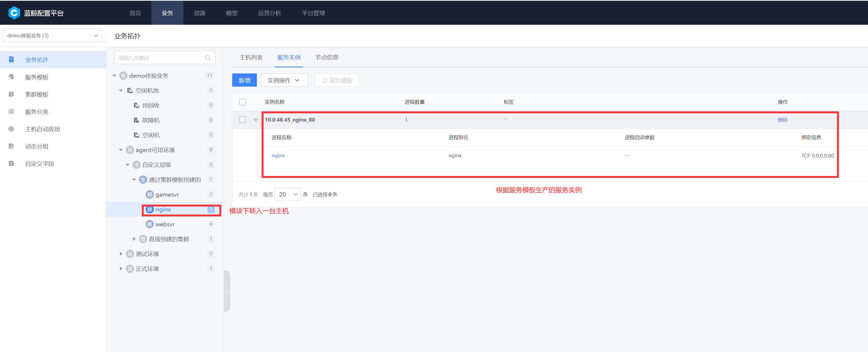Click the 业务拓扑 sidebar icon
This screenshot has width=868, height=352.
click(12, 60)
